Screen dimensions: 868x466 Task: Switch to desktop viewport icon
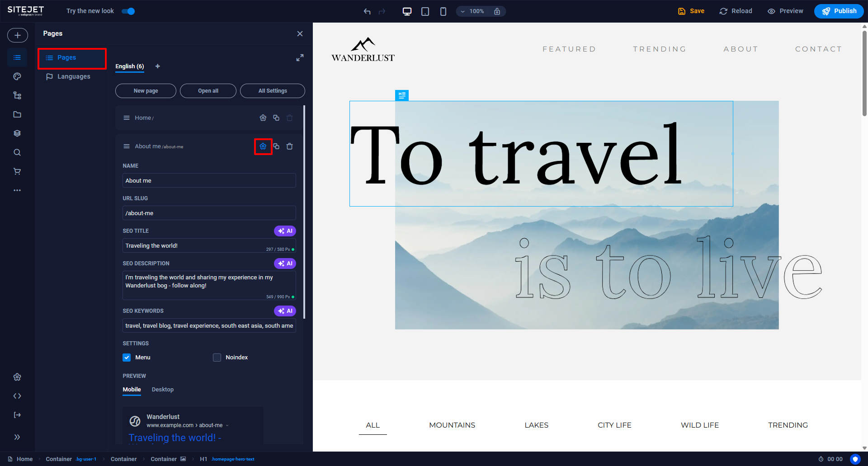point(407,11)
